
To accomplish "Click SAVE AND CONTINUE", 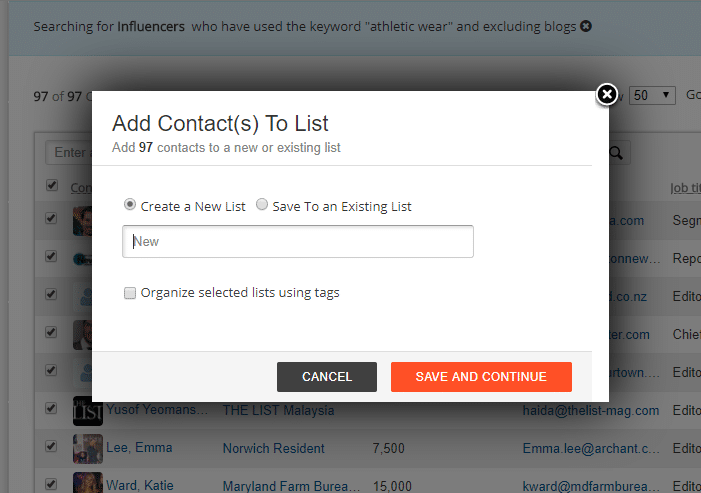I will click(x=481, y=377).
